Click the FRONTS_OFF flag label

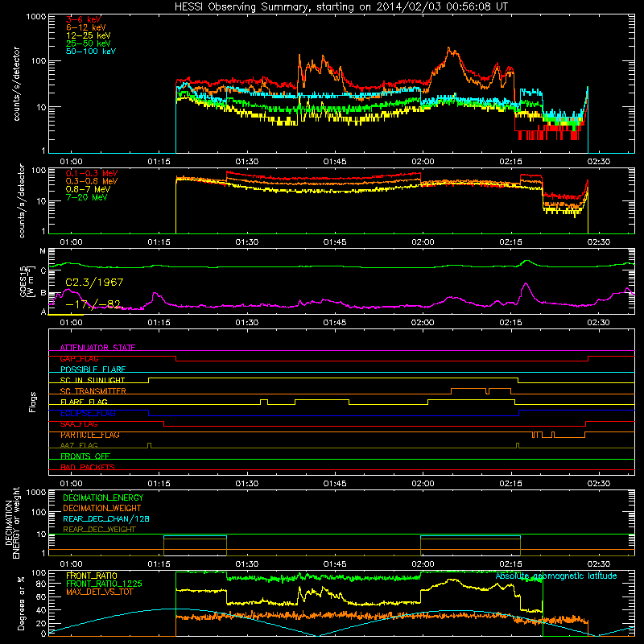(85, 456)
